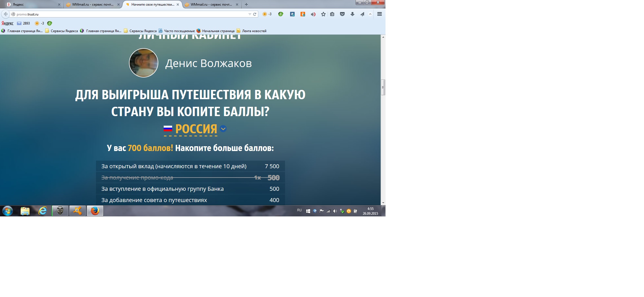
Task: Click the scrollbar down arrow
Action: (383, 203)
